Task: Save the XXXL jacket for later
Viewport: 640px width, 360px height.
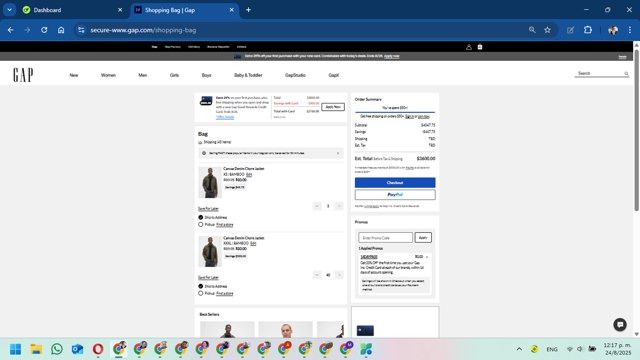Action: click(208, 278)
